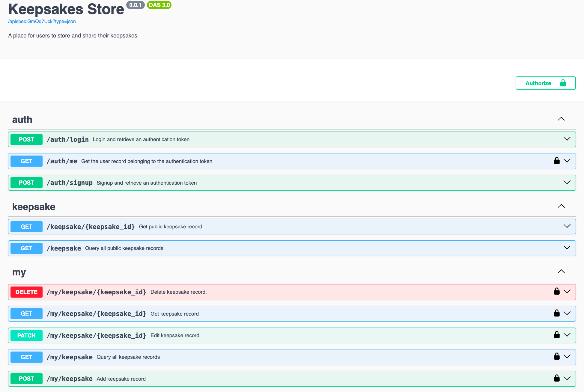Click 'Get keepsake record' description in my section
Viewport: 584px width, 392px height.
click(175, 314)
